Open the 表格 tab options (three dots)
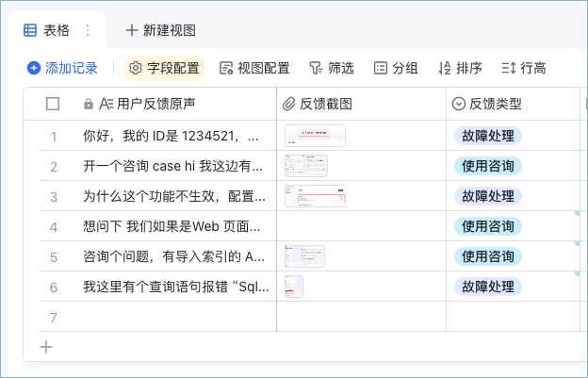The height and width of the screenshot is (378, 588). (x=88, y=30)
